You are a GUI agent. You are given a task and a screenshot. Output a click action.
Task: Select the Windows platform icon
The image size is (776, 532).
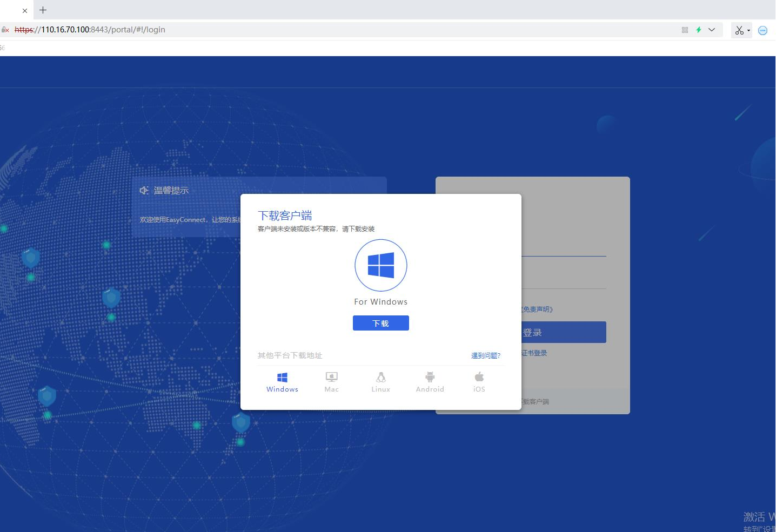282,378
